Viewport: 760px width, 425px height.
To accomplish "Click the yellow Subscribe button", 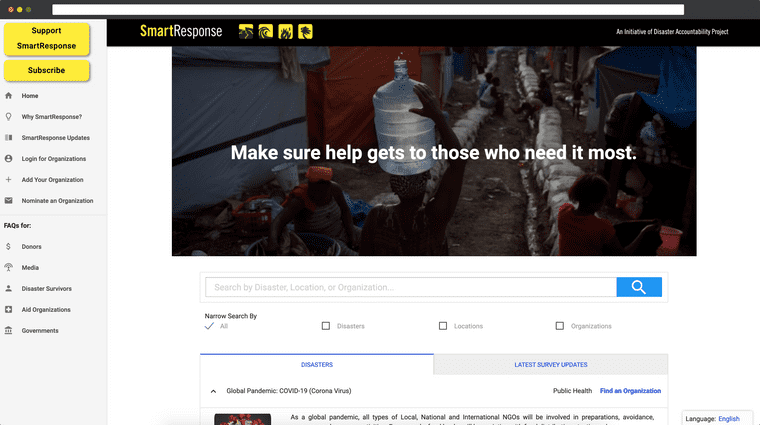I will click(x=47, y=70).
